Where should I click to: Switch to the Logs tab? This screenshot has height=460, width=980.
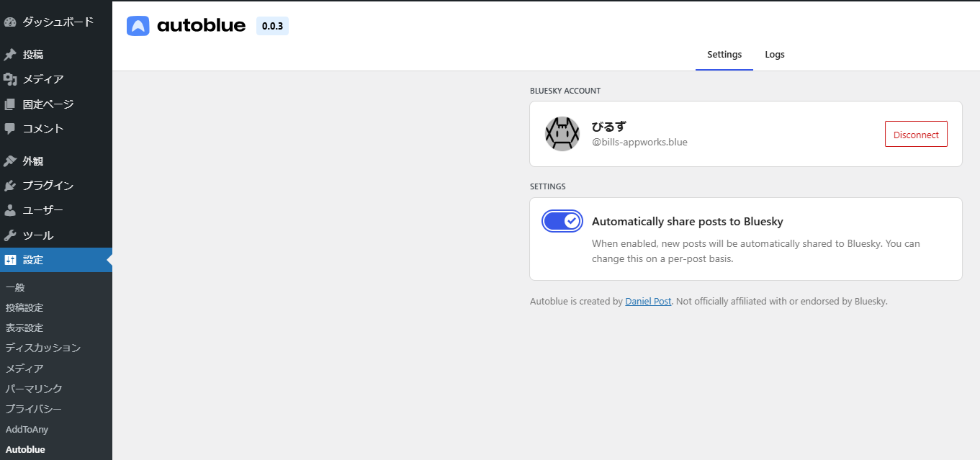point(775,55)
